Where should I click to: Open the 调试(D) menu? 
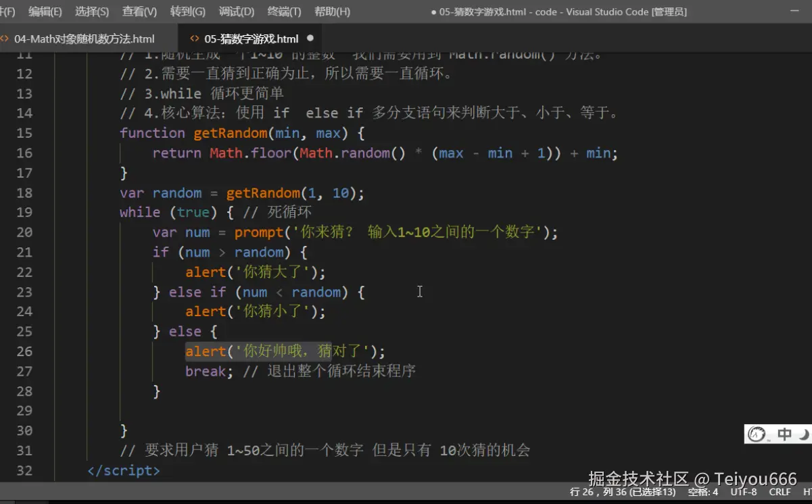pos(237,11)
